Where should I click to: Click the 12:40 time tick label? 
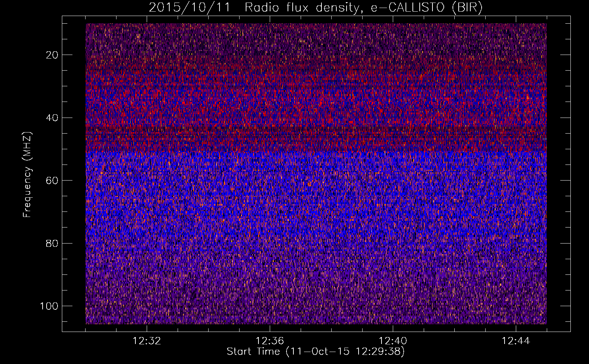point(393,341)
